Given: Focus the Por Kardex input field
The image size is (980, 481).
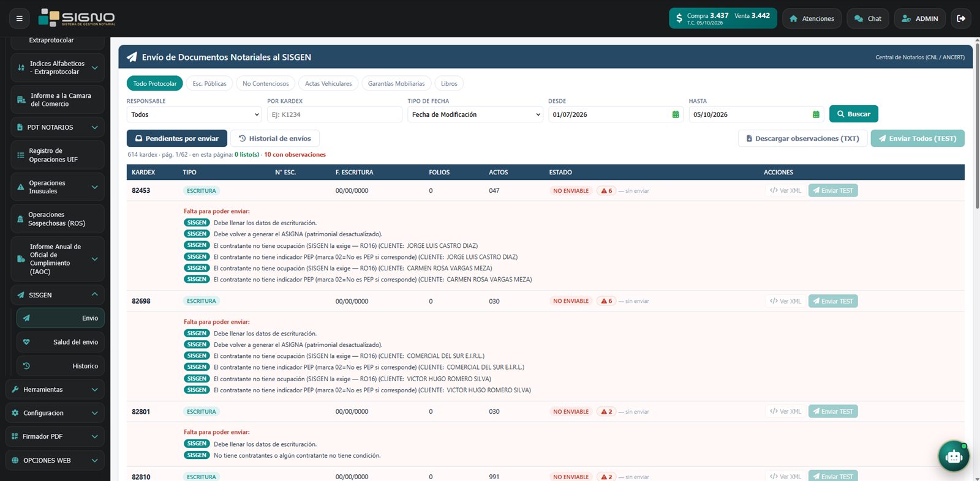Looking at the screenshot, I should coord(334,114).
